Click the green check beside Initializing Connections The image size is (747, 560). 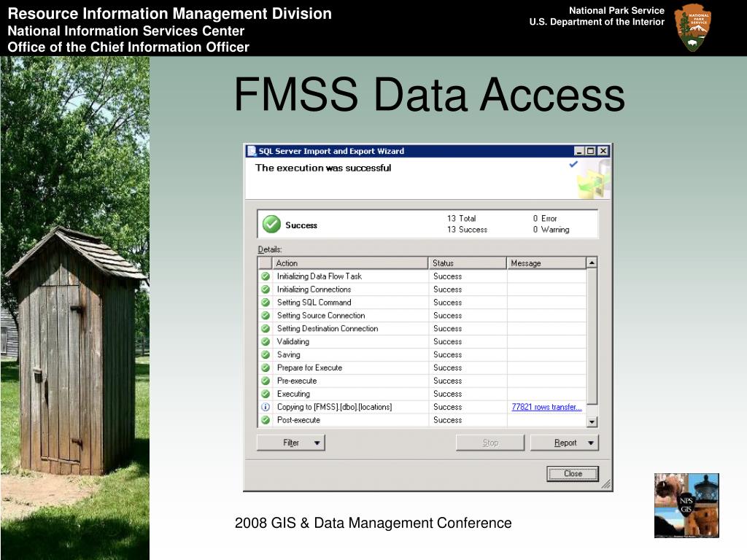pos(266,289)
